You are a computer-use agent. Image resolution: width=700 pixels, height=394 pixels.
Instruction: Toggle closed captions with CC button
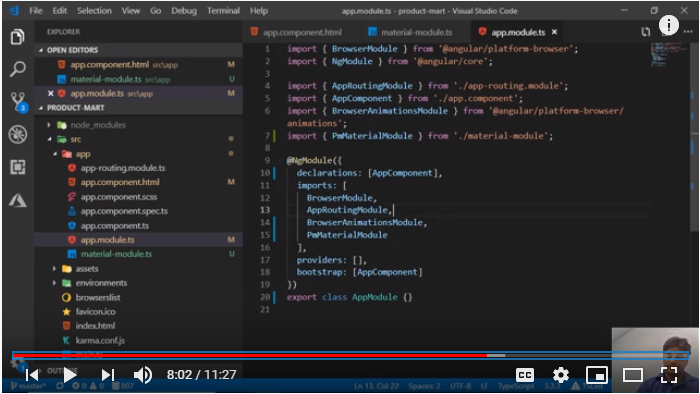tap(525, 375)
